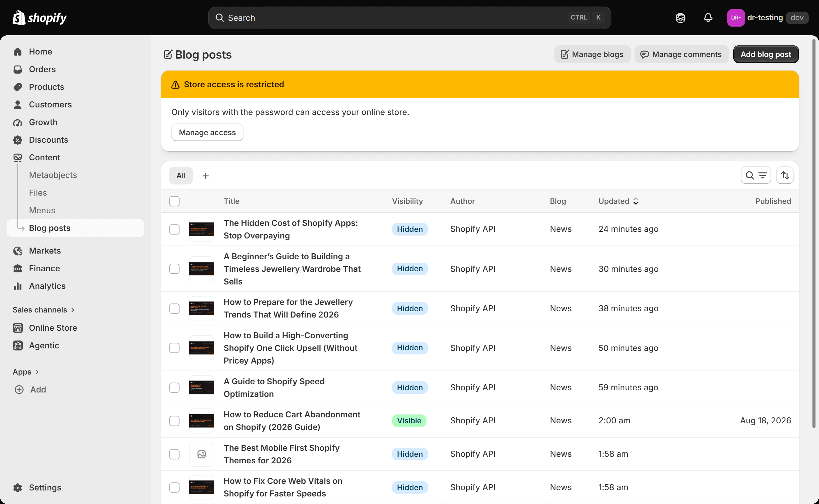Click the Add app plus-circle icon
Screen dimensions: 819x504
19,390
